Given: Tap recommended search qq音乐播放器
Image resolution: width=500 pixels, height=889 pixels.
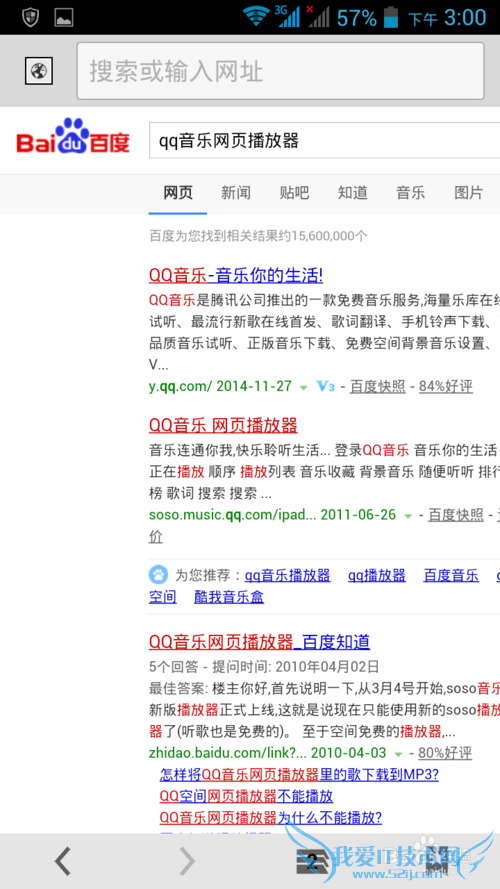Looking at the screenshot, I should tap(287, 575).
